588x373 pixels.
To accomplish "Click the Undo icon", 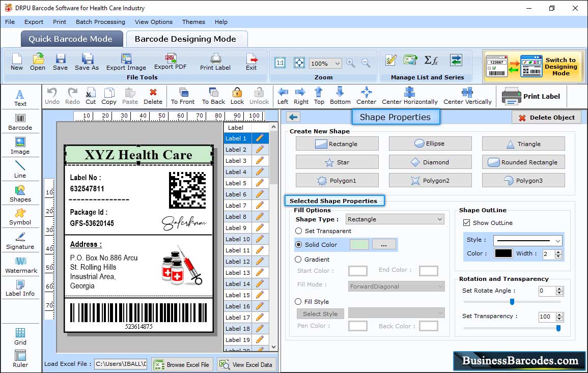I will (52, 96).
